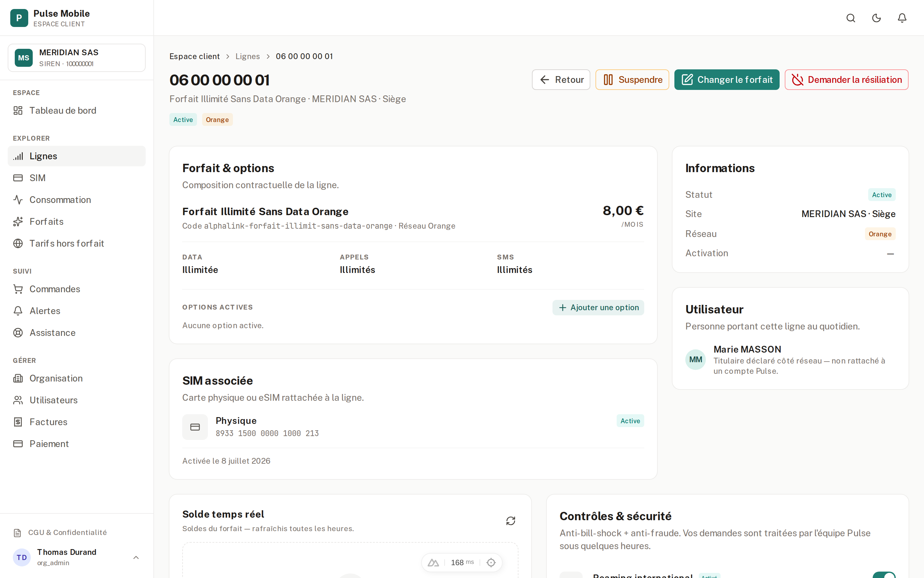The image size is (924, 578).
Task: Click the Active badge under the phone number
Action: (183, 120)
